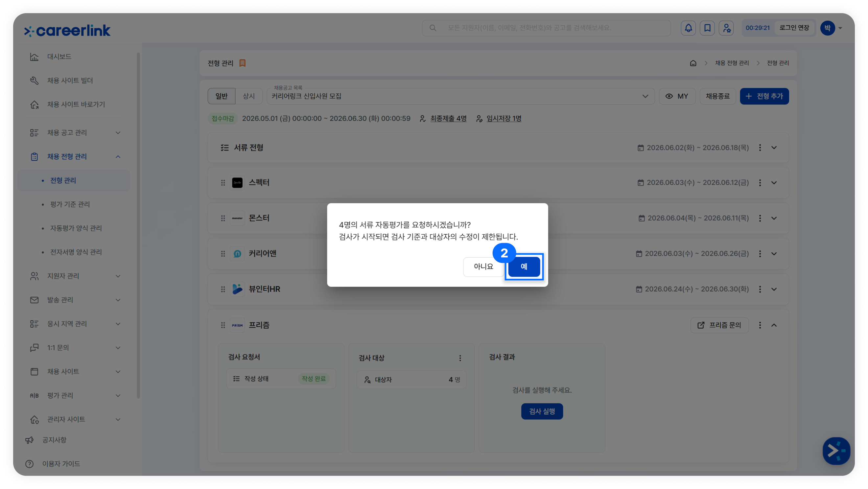Toggle the MY view filter
Image resolution: width=868 pixels, height=489 pixels.
pyautogui.click(x=677, y=96)
